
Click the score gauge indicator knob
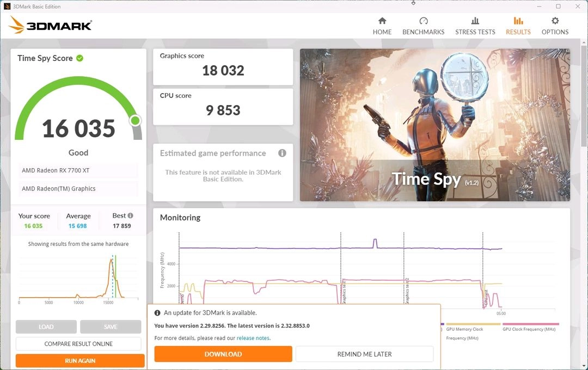[x=136, y=120]
